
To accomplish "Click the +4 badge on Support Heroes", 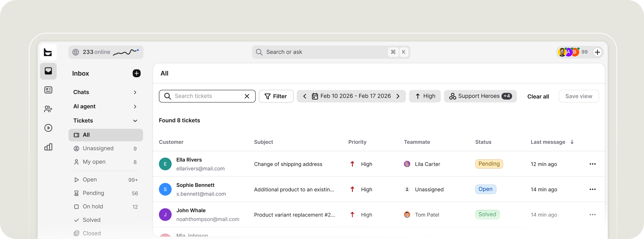I will click(507, 96).
